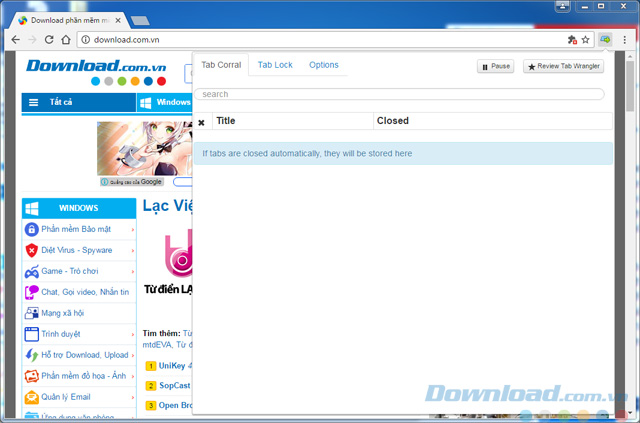Switch to the Tab Lock tab
The height and width of the screenshot is (423, 640).
[x=275, y=65]
